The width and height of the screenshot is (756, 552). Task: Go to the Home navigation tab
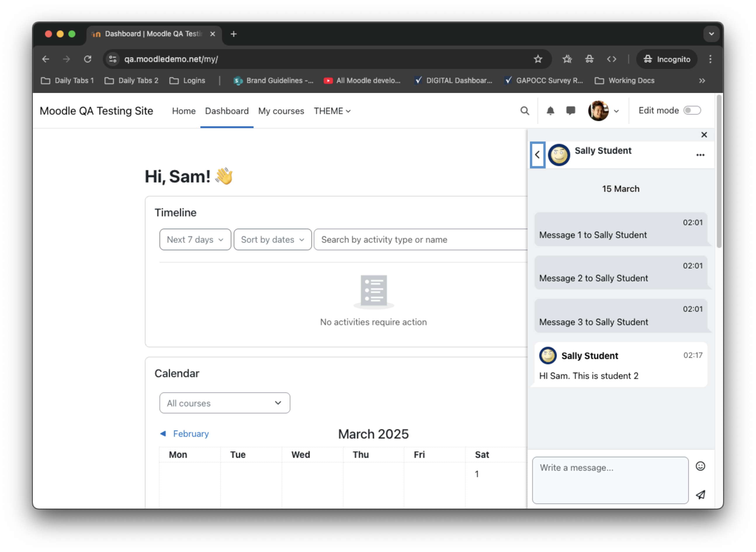click(x=183, y=111)
